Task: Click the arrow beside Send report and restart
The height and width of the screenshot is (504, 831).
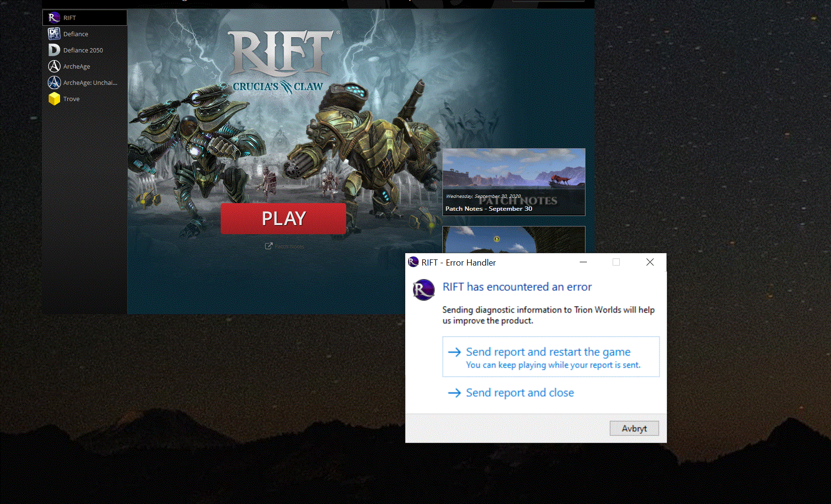Action: (454, 352)
